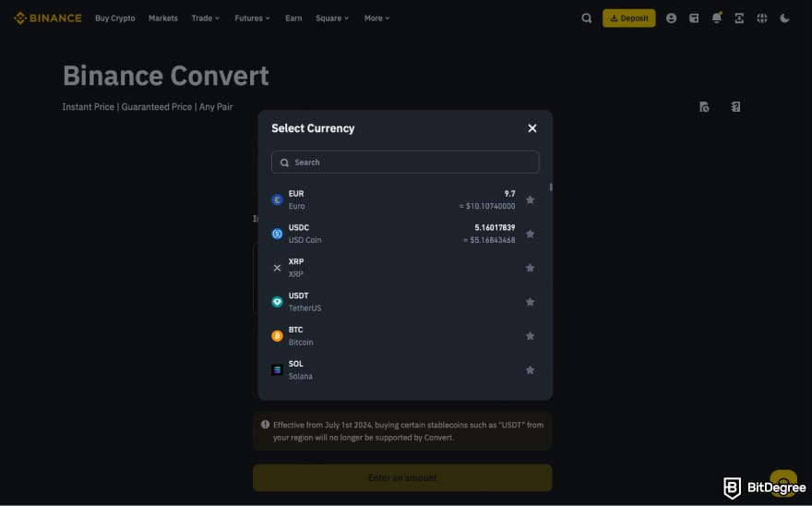Expand the More dropdown menu

(376, 18)
